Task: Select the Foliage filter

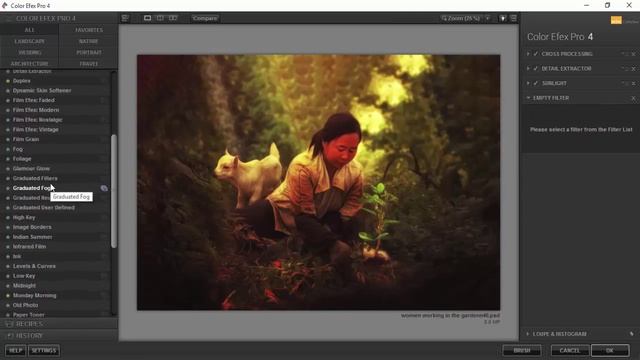Action: click(22, 159)
